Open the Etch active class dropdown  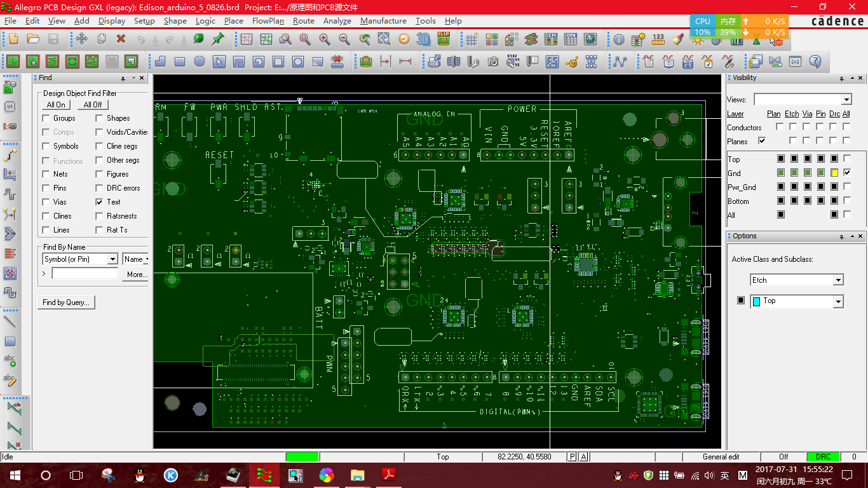pyautogui.click(x=838, y=280)
